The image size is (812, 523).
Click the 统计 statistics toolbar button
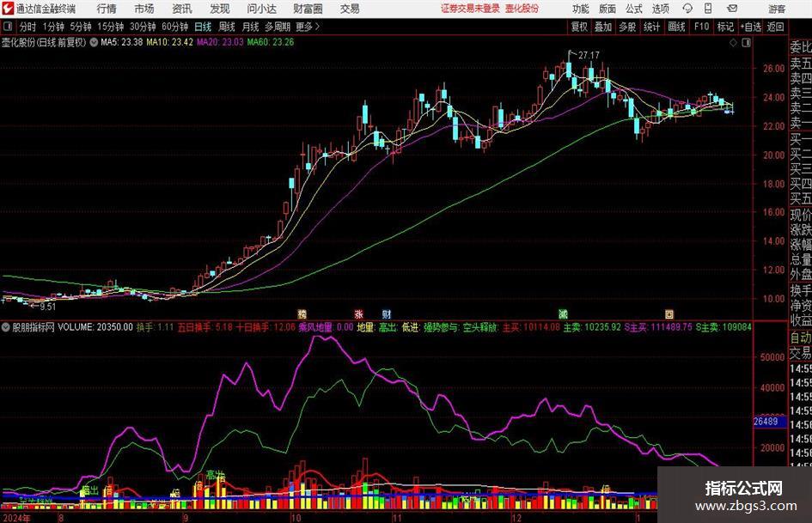(x=651, y=27)
